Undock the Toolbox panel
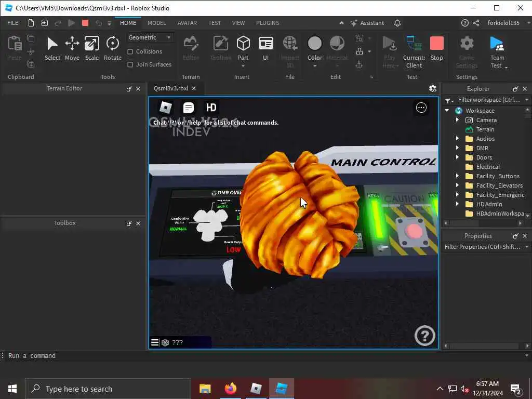This screenshot has width=532, height=399. pyautogui.click(x=129, y=223)
